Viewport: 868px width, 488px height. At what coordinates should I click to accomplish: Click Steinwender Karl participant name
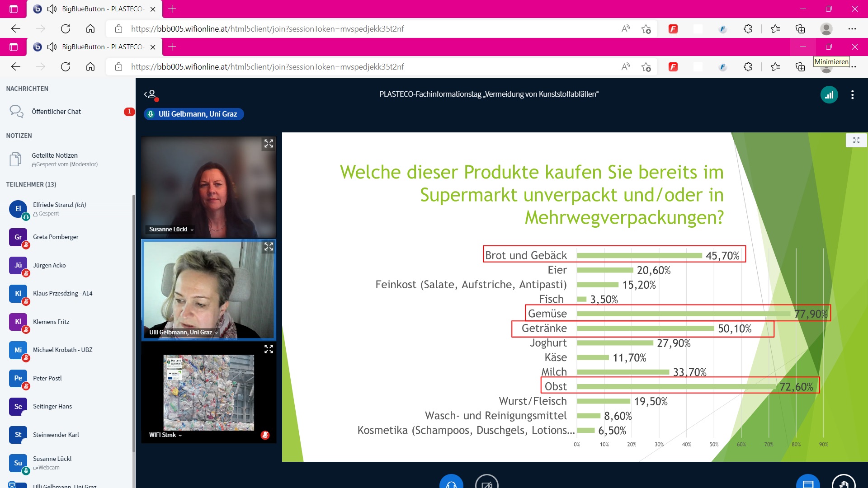[56, 435]
